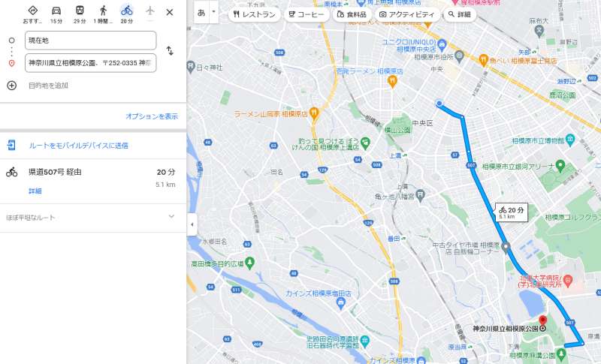This screenshot has height=364, width=601.
Task: Filter map by レストラン chip
Action: click(255, 14)
